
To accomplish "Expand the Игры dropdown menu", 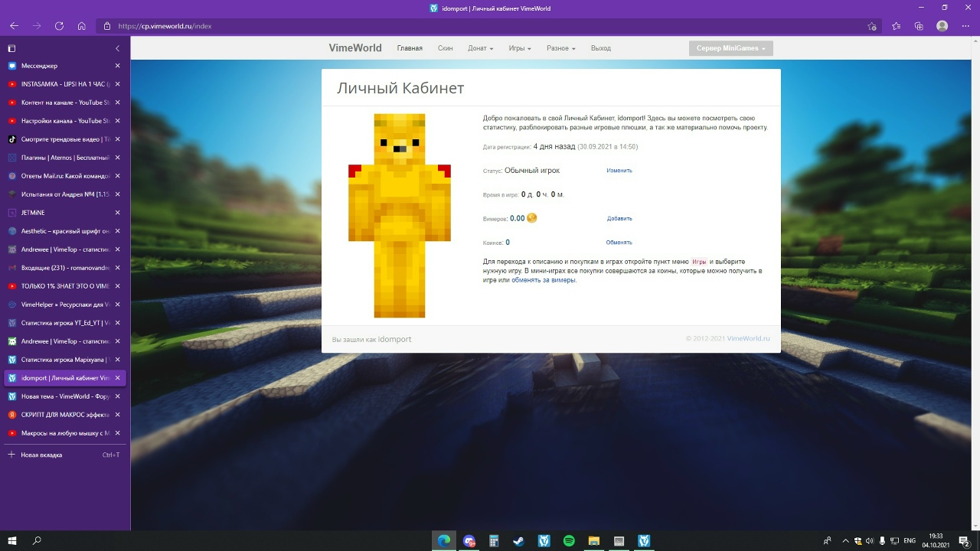I will coord(520,48).
